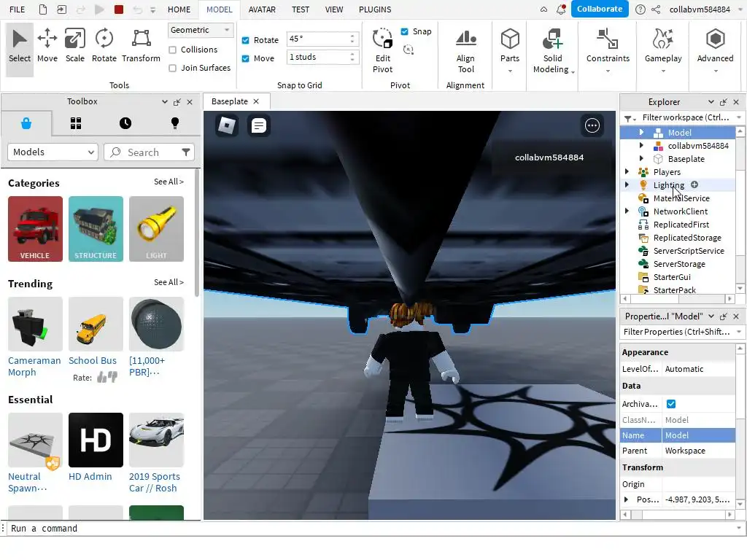Expand the collabvm584884 tree node
This screenshot has height=560, width=747.
click(x=641, y=145)
